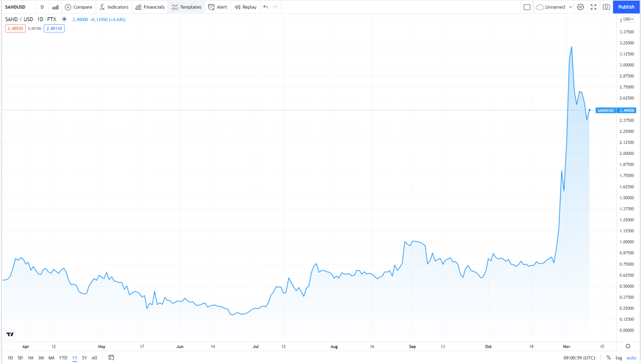
Task: Open chart settings gear icon
Action: tap(580, 7)
